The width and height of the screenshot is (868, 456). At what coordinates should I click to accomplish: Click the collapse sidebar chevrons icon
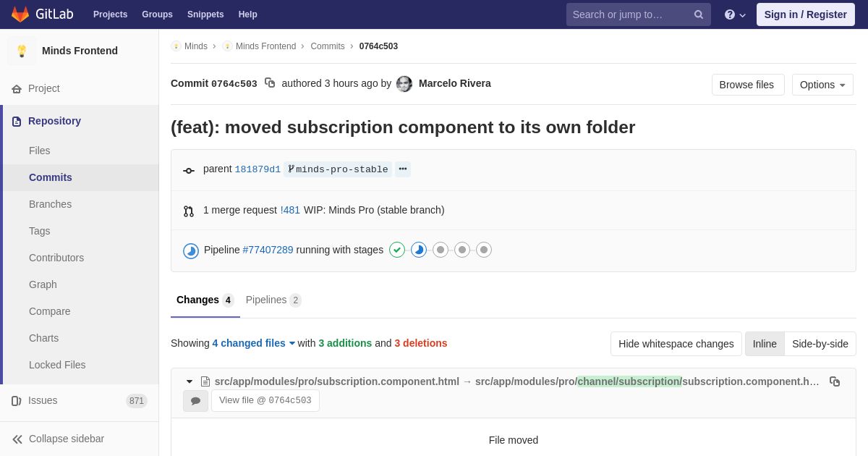click(x=17, y=439)
